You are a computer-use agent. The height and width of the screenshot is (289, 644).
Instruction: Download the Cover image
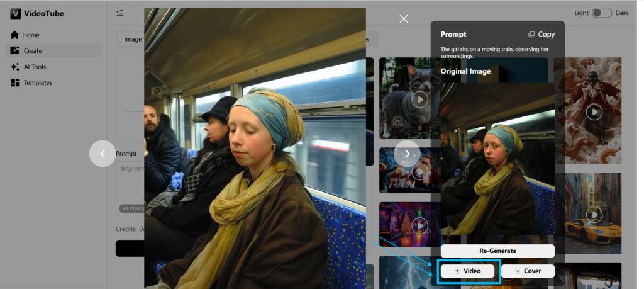click(528, 271)
